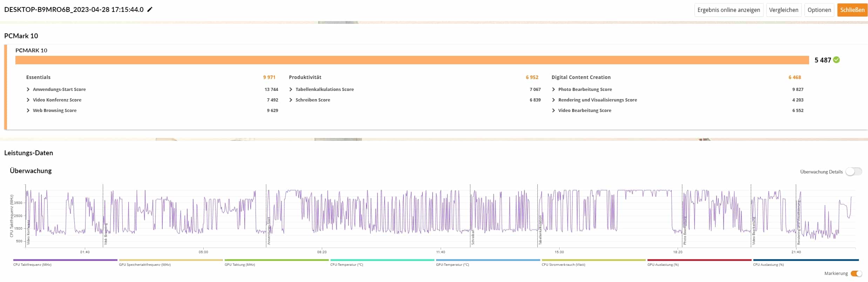Click Ergebnis online anzeigen button
Image resolution: width=868 pixels, height=282 pixels.
click(x=728, y=10)
